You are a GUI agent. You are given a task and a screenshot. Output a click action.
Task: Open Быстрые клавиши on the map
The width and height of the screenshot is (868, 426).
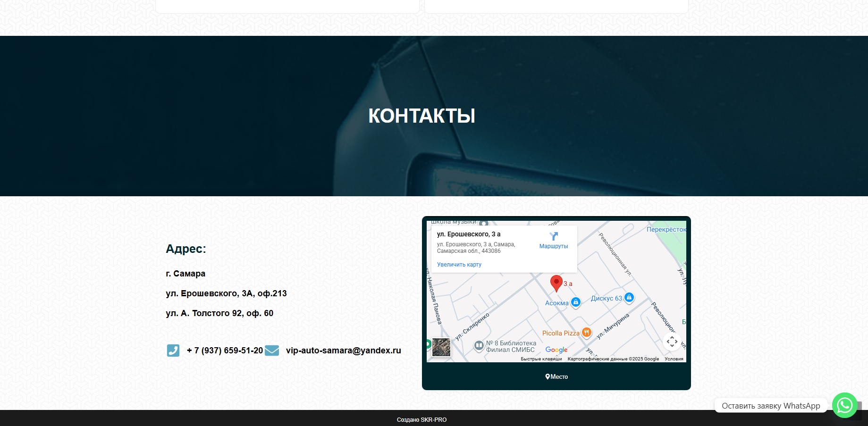tap(541, 359)
